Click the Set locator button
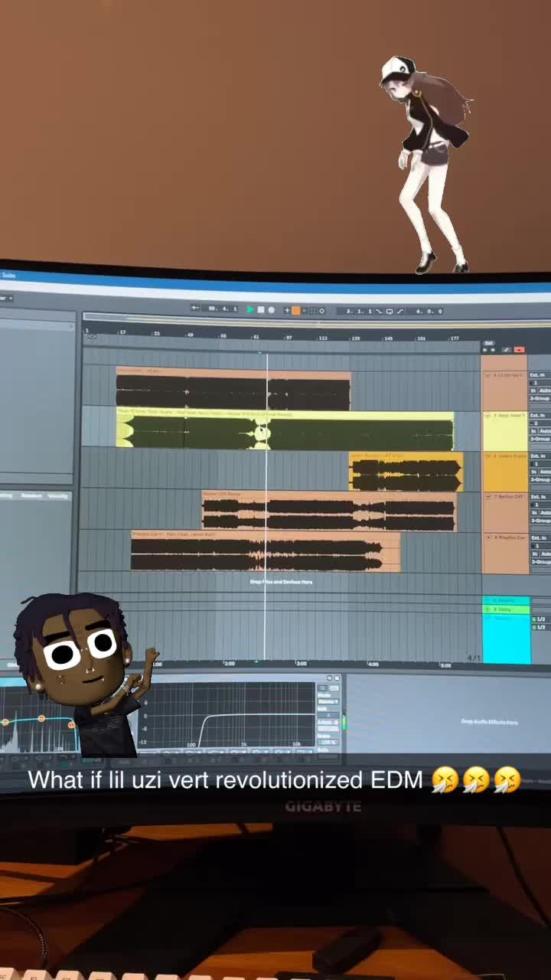Screen dimensions: 551x980 [x=489, y=343]
